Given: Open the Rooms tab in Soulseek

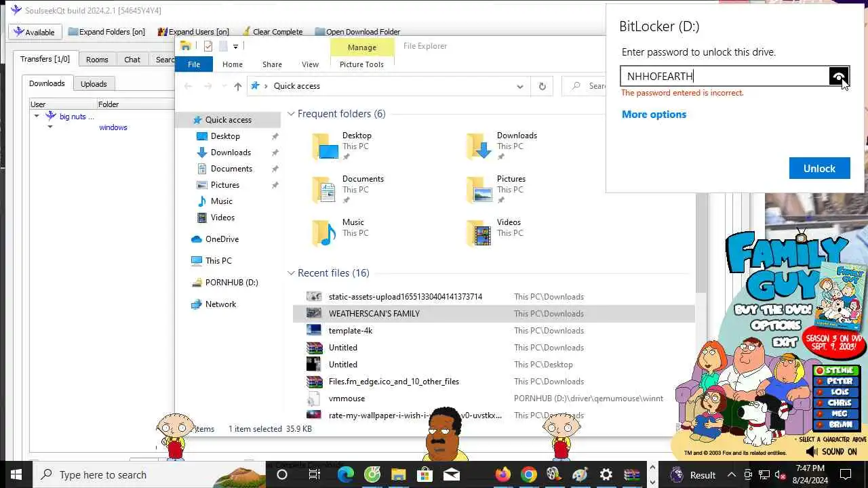Looking at the screenshot, I should point(97,60).
